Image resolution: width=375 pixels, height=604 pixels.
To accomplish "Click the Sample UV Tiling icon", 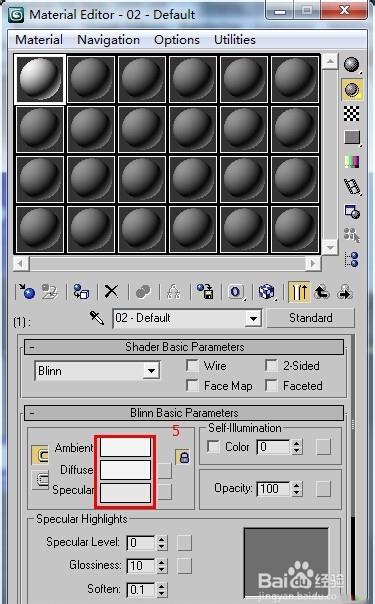I will pyautogui.click(x=352, y=137).
